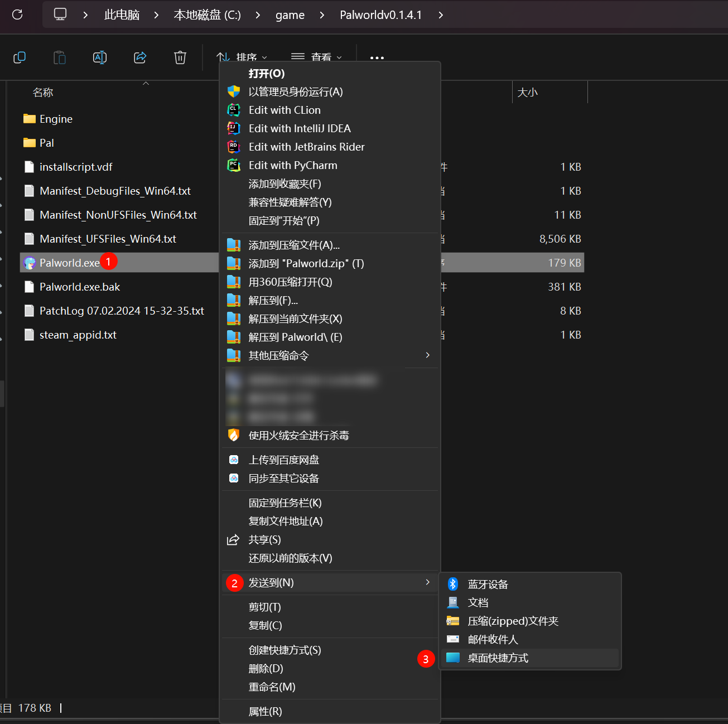Sort by the 名称 column header
The width and height of the screenshot is (728, 724).
click(43, 93)
